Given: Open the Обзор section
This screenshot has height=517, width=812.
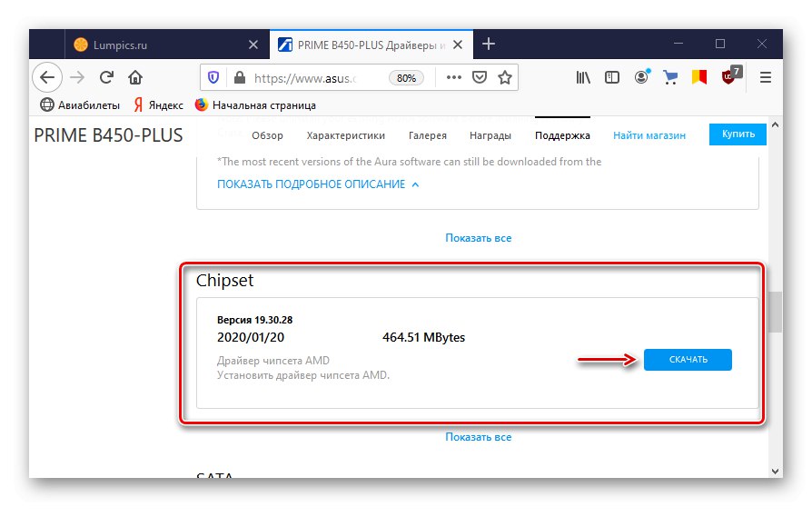Looking at the screenshot, I should (267, 135).
